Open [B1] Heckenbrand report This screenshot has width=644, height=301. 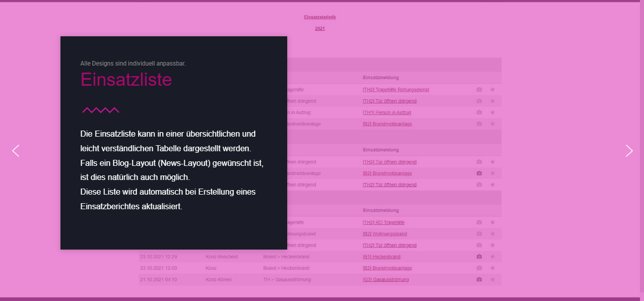tap(381, 257)
